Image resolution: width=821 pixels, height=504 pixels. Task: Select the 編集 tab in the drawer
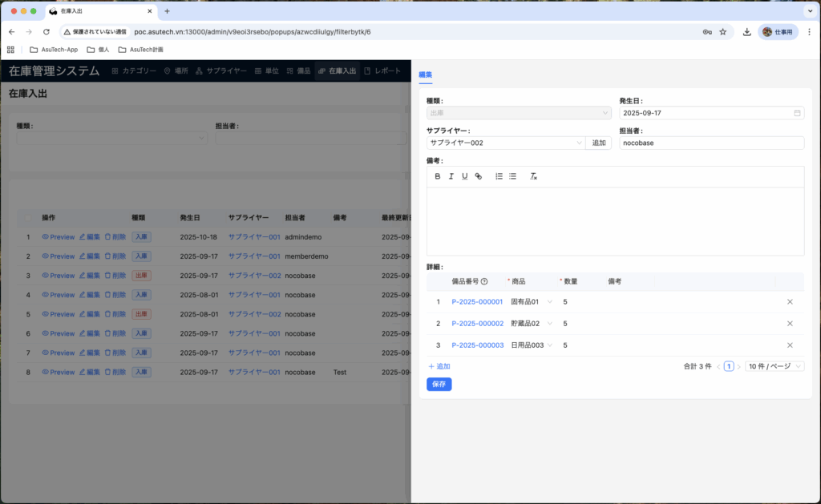426,75
